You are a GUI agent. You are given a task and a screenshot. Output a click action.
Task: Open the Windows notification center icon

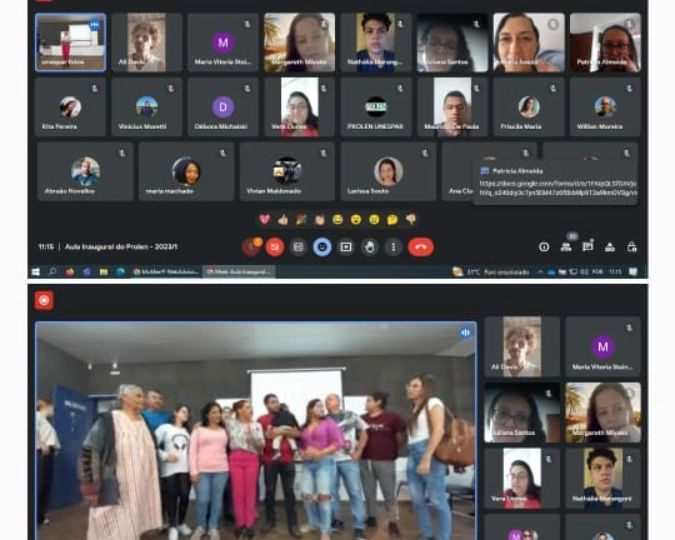click(x=633, y=272)
